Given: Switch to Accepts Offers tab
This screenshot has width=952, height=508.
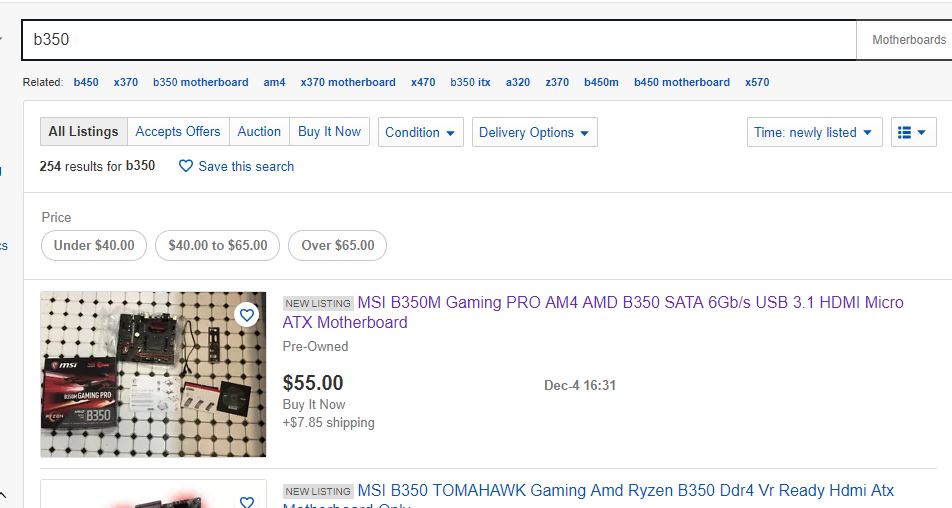Looking at the screenshot, I should (x=178, y=132).
